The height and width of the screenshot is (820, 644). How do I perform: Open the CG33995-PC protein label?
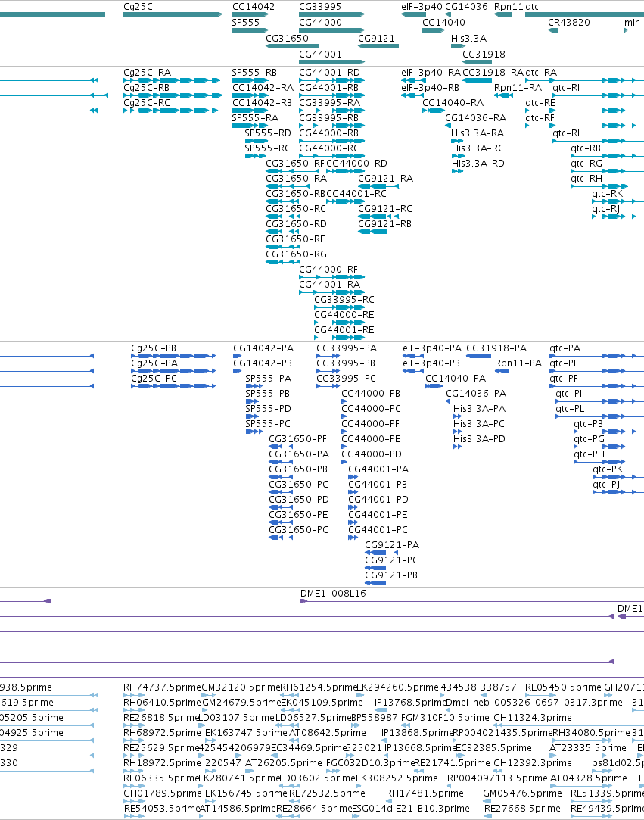pos(346,378)
